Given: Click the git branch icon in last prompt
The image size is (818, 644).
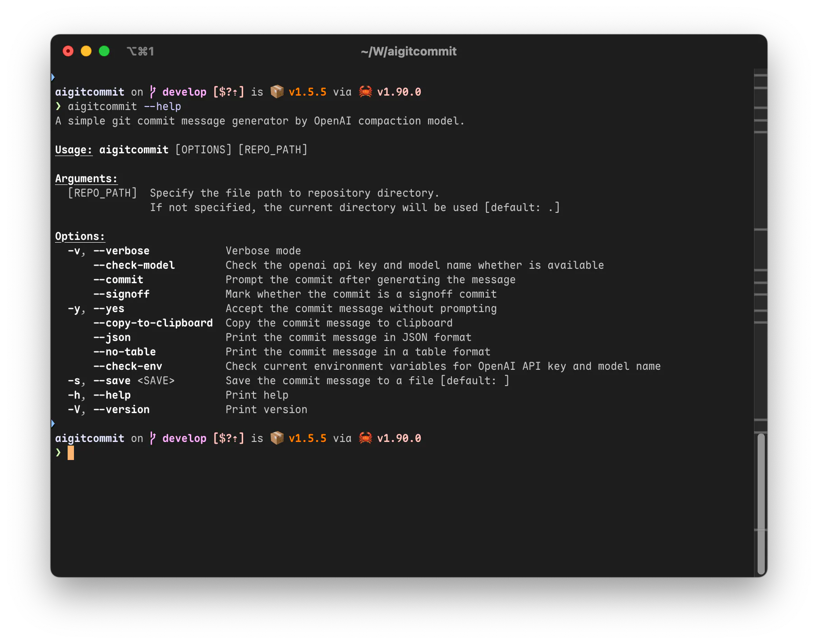Looking at the screenshot, I should pos(153,438).
